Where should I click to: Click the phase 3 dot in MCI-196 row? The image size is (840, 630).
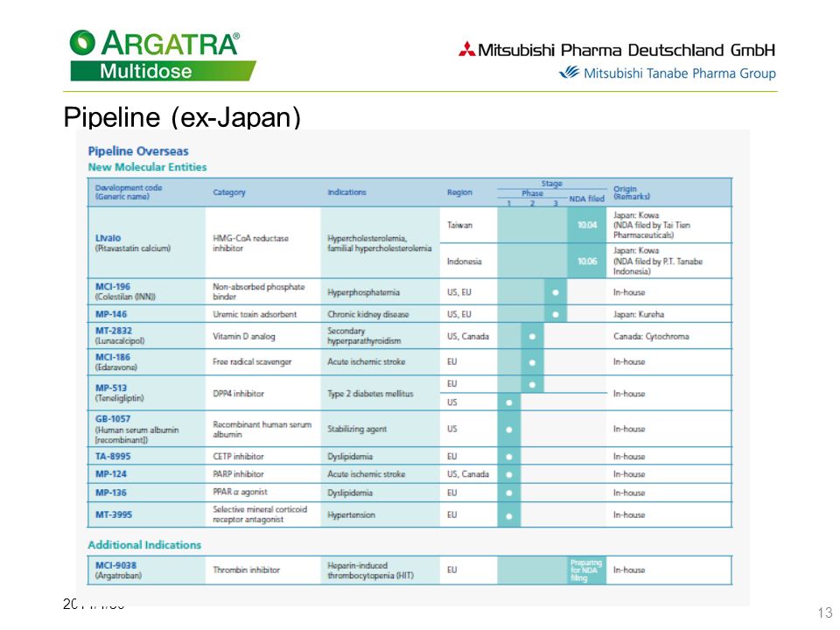click(x=556, y=292)
